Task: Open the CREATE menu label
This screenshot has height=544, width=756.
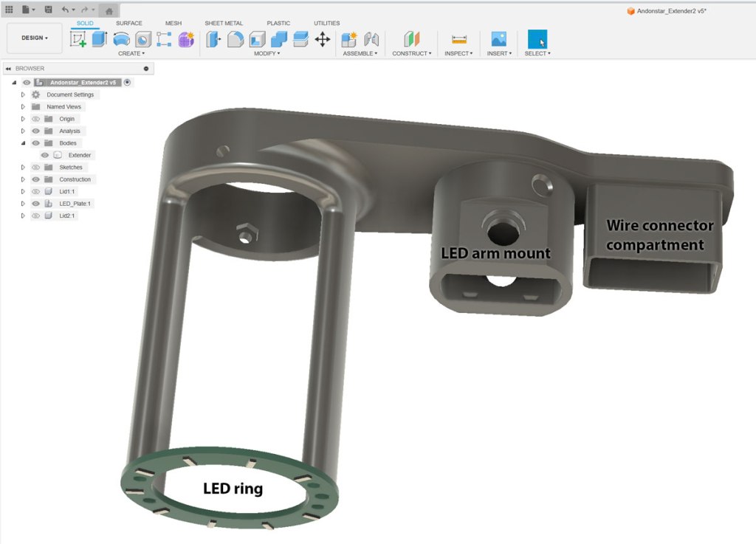Action: [x=131, y=54]
